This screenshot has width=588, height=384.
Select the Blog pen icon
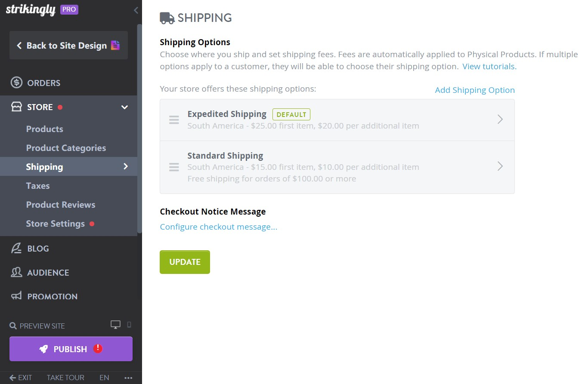(x=16, y=248)
